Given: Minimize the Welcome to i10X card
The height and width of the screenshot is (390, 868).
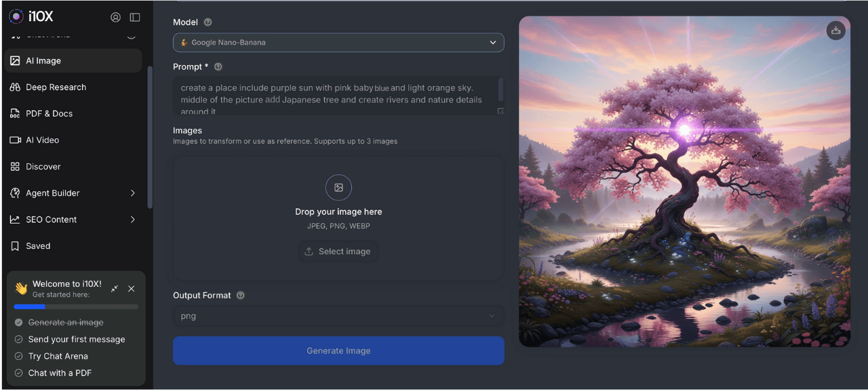Looking at the screenshot, I should tap(115, 289).
